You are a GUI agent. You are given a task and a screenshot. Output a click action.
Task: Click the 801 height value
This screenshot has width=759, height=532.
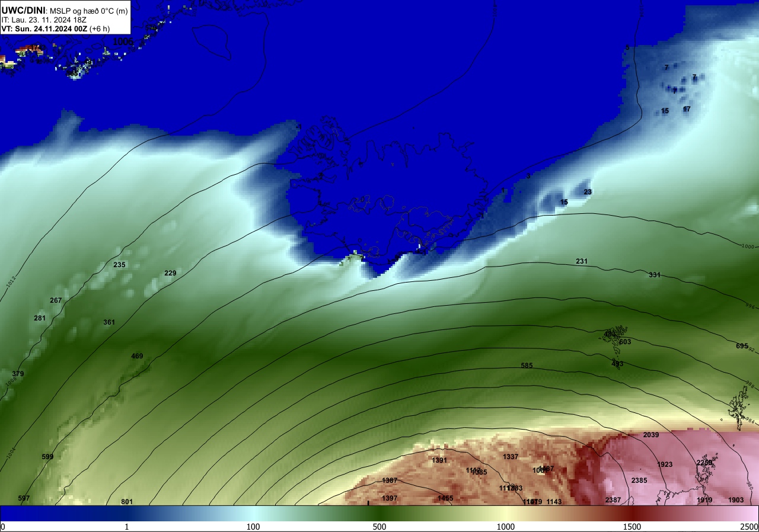(126, 502)
